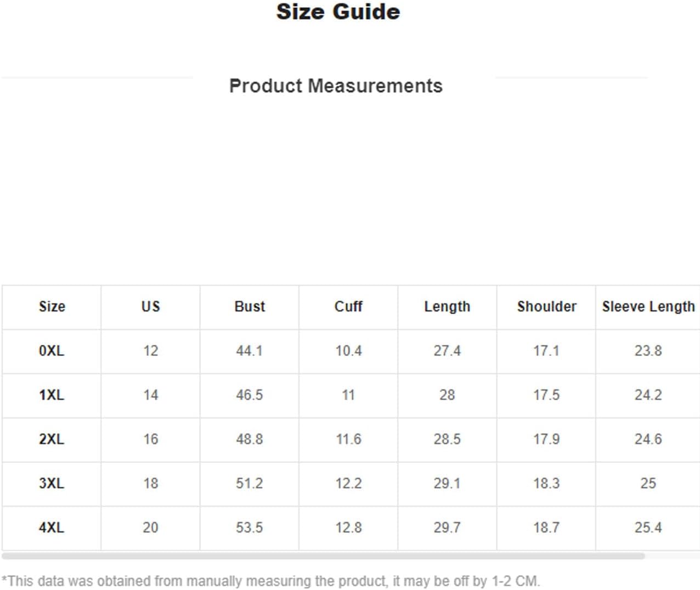
Task: Click the 53.5 bust value for 4XL
Action: (x=250, y=527)
